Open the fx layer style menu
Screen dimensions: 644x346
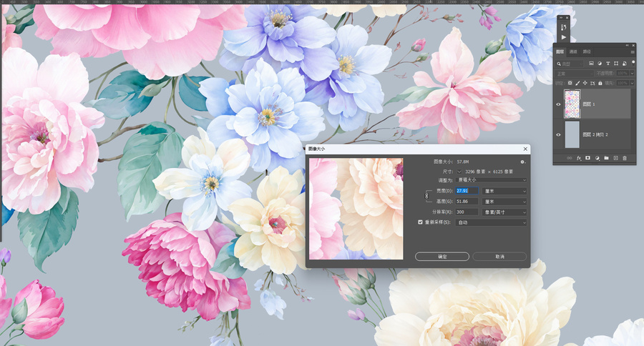pyautogui.click(x=579, y=158)
